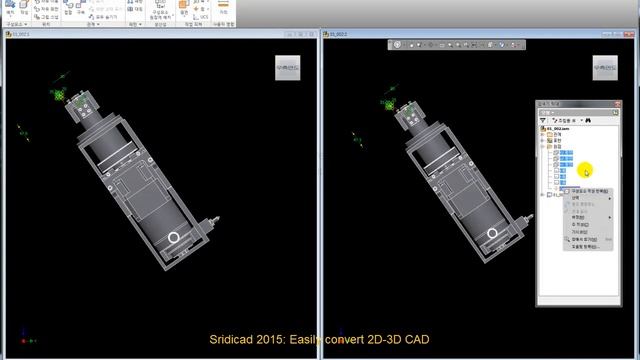Open the 조립품 뷰 dropdown in the browser toolbar
The image size is (640, 360).
(582, 120)
